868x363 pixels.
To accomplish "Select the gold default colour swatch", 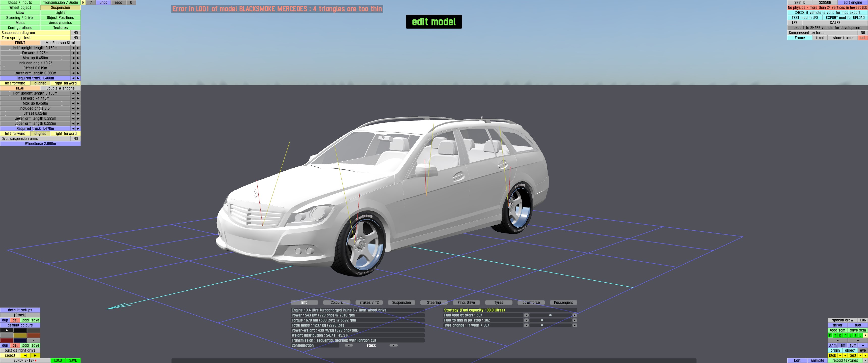I will pos(20,335).
